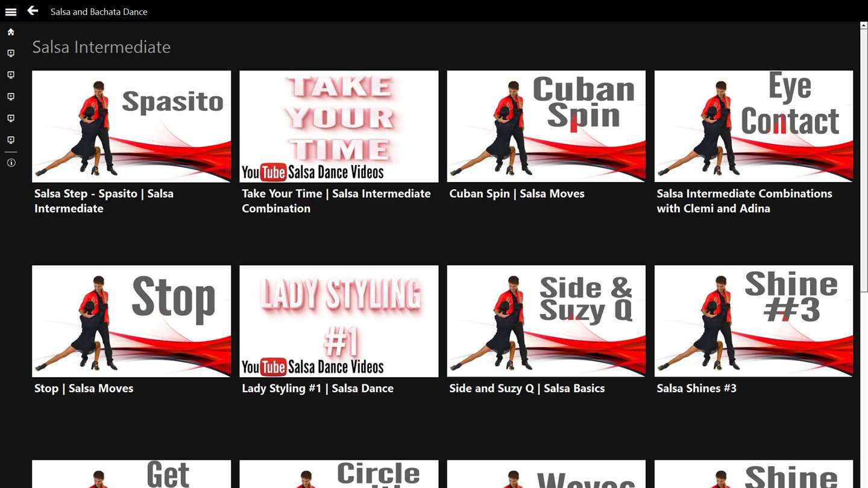Open the Home icon in the sidebar
The image size is (868, 488).
(x=11, y=32)
